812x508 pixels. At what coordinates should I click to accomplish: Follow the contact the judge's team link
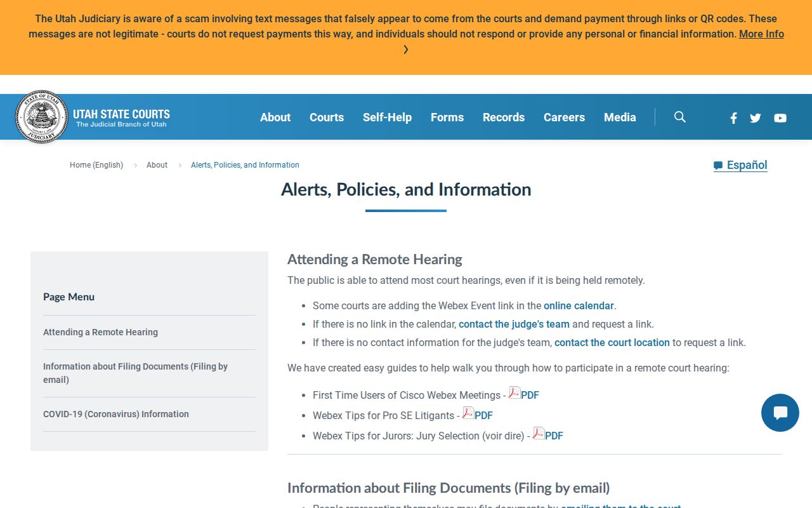pyautogui.click(x=514, y=324)
